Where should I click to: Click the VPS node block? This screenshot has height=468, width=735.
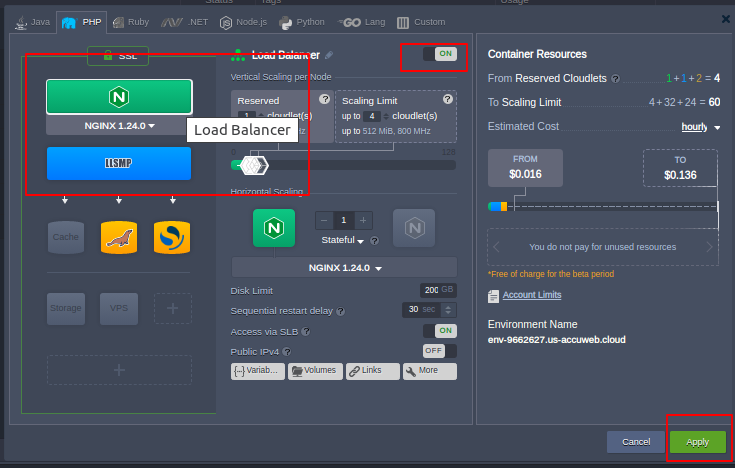coord(119,308)
